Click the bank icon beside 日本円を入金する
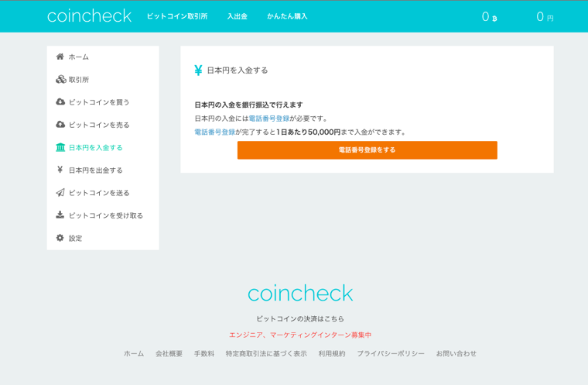 pos(60,147)
